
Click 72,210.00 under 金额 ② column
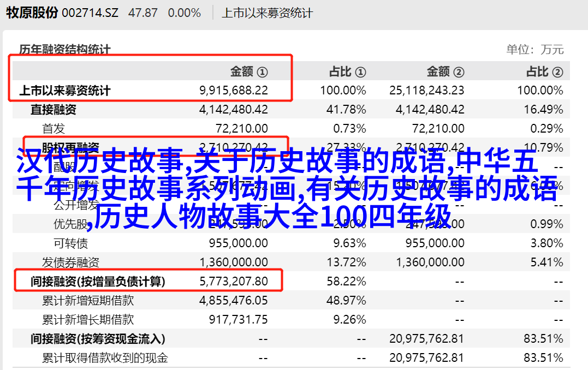[438, 129]
